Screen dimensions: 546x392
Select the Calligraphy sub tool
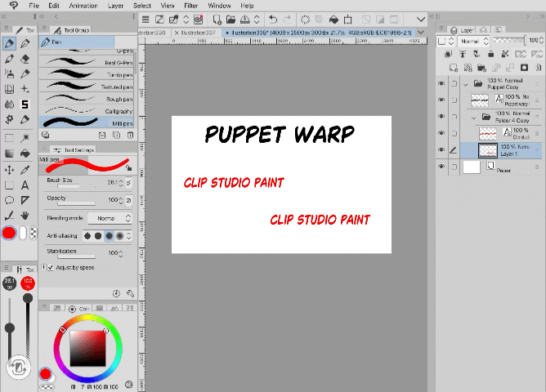coord(87,110)
